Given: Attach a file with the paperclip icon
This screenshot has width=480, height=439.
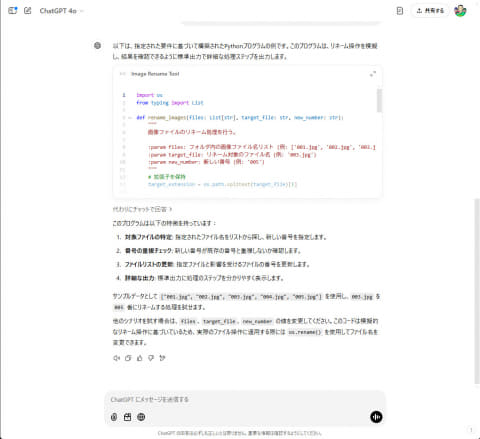Looking at the screenshot, I should (x=114, y=417).
